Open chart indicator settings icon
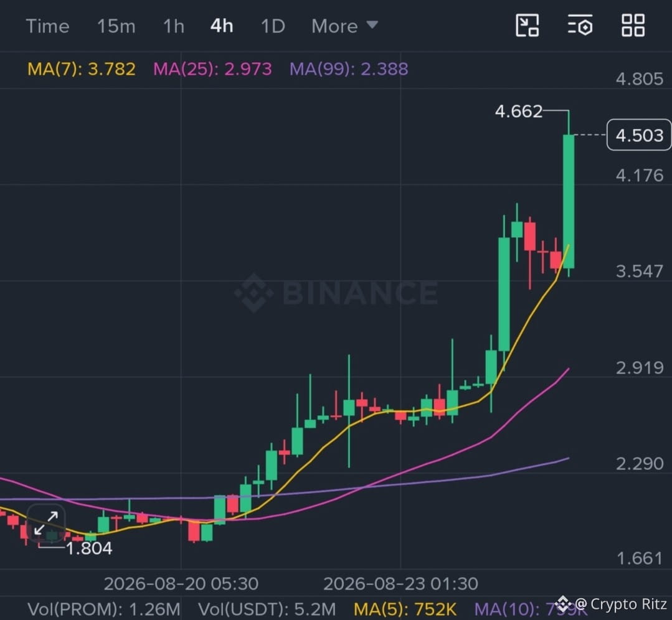 click(580, 26)
